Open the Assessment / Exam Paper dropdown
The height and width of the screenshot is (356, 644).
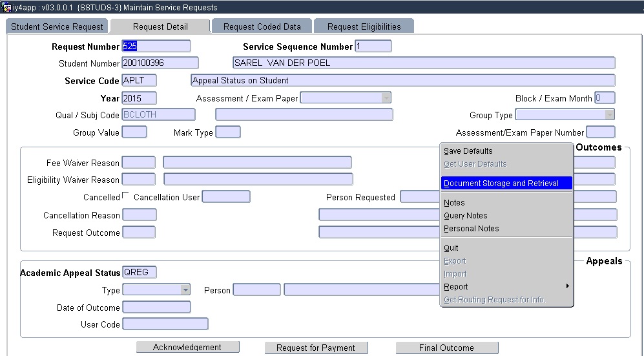(x=386, y=98)
